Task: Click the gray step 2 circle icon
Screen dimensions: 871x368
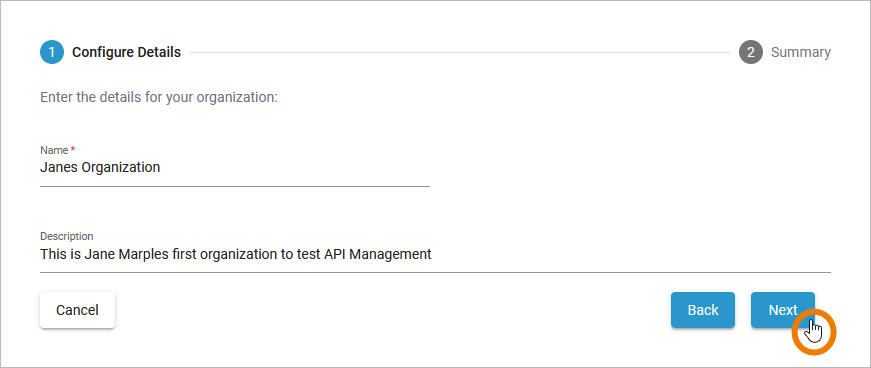Action: coord(750,52)
